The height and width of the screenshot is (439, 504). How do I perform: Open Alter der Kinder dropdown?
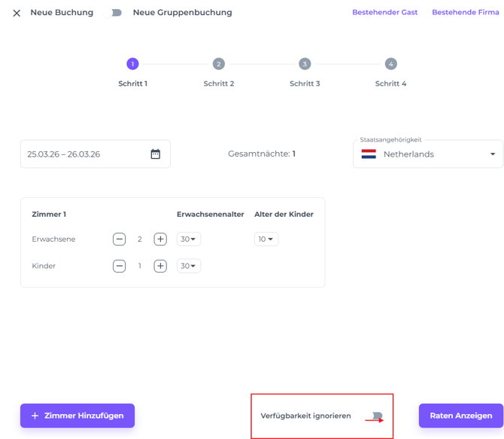pos(266,239)
